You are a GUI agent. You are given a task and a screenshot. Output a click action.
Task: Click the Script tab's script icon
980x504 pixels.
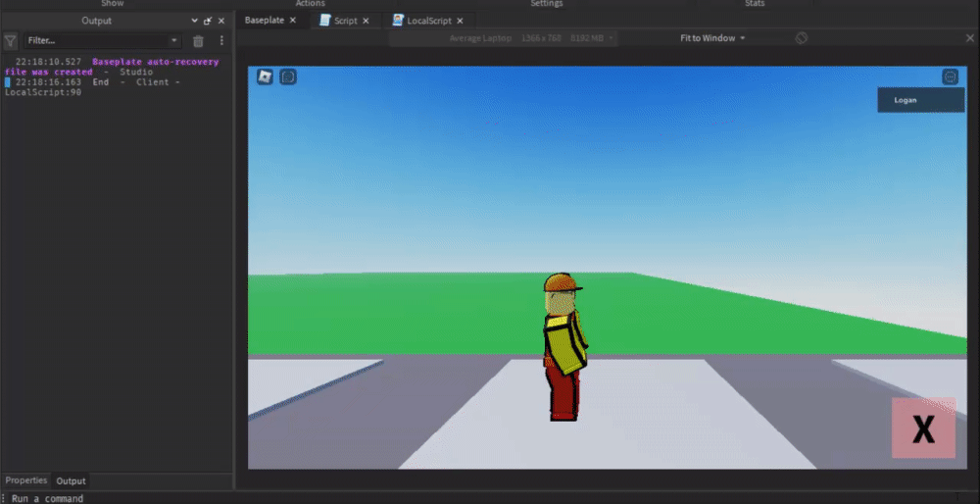(x=325, y=20)
